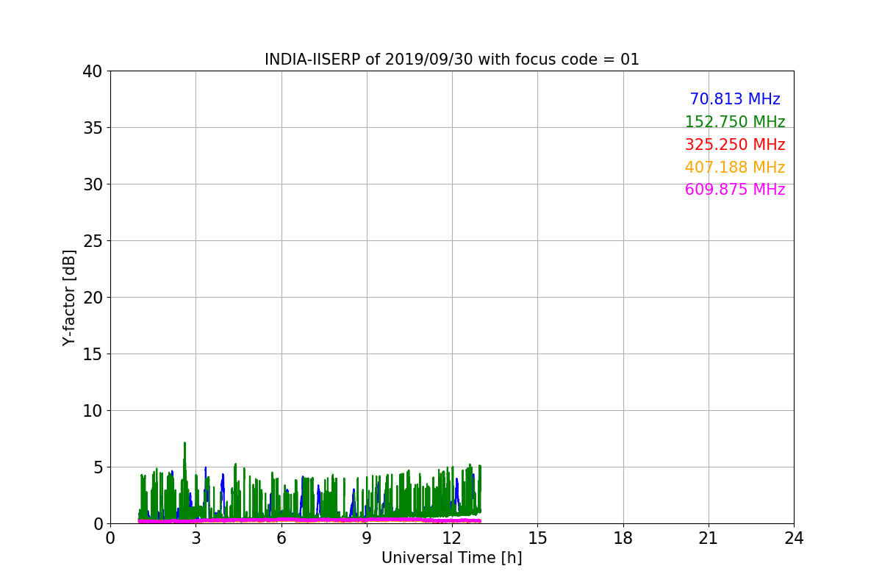Click the x-axis tick label 21
Screen dimensions: 882x588
(x=709, y=539)
